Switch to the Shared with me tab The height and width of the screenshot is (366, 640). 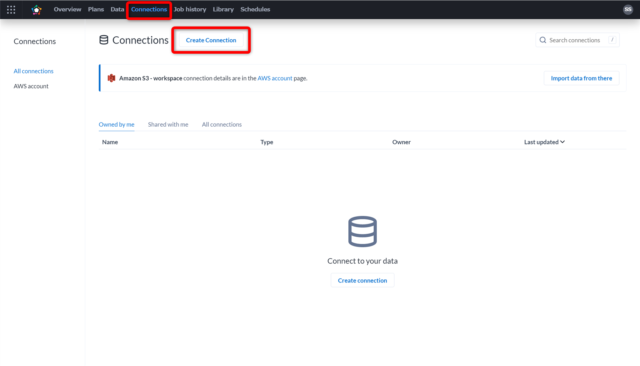(x=168, y=124)
